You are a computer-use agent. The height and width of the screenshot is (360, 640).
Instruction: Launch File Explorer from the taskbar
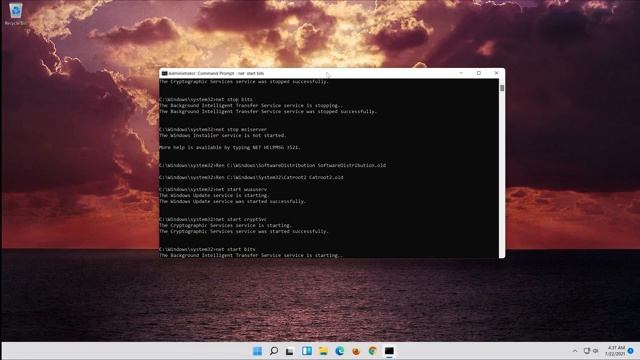coord(323,351)
